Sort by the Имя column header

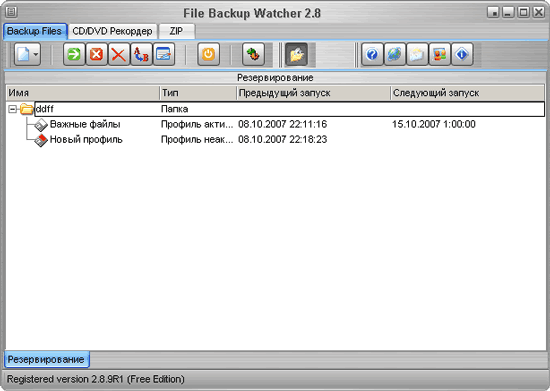click(x=83, y=93)
